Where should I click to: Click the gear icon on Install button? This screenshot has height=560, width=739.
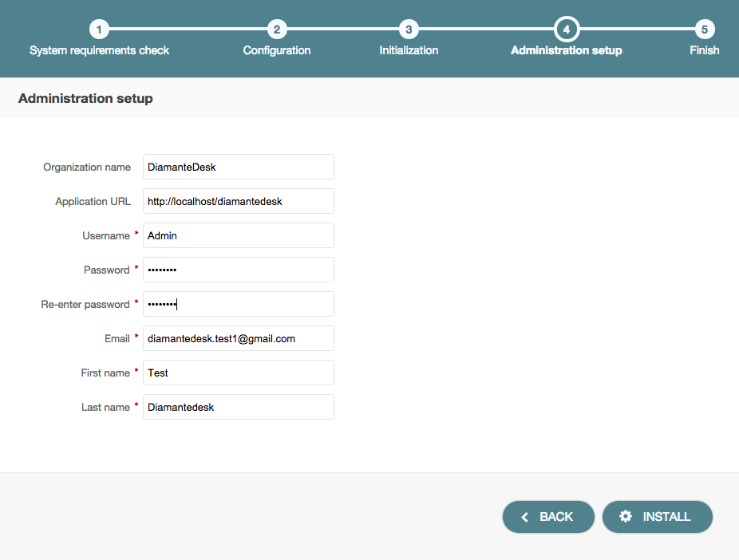(626, 516)
